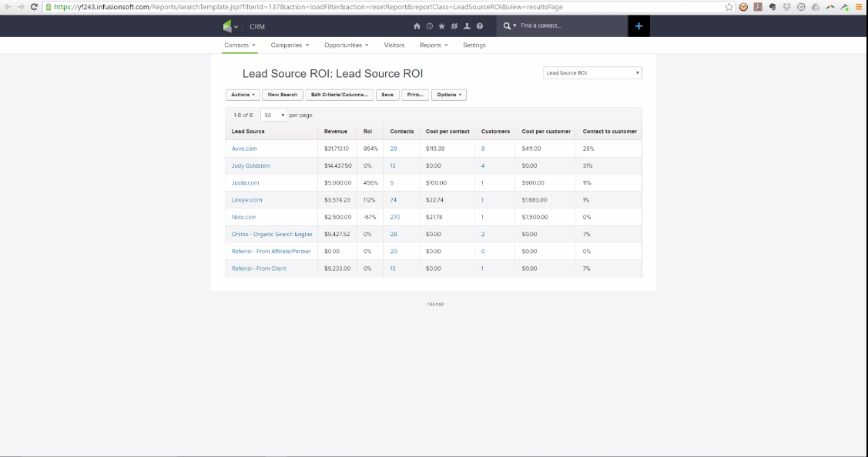The width and height of the screenshot is (868, 457).
Task: Expand the Actions dropdown button
Action: (243, 95)
